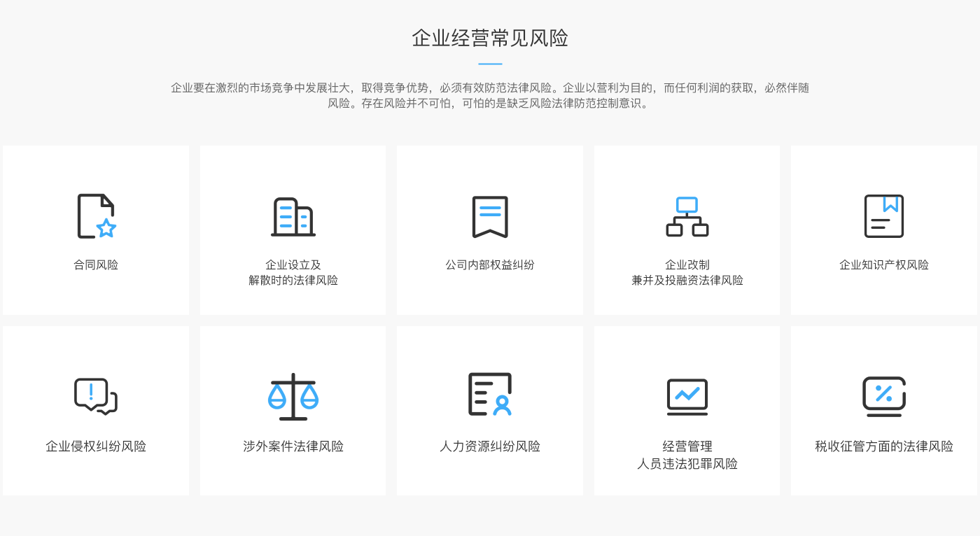Image resolution: width=980 pixels, height=536 pixels.
Task: Click the balance scales icon
Action: (293, 397)
